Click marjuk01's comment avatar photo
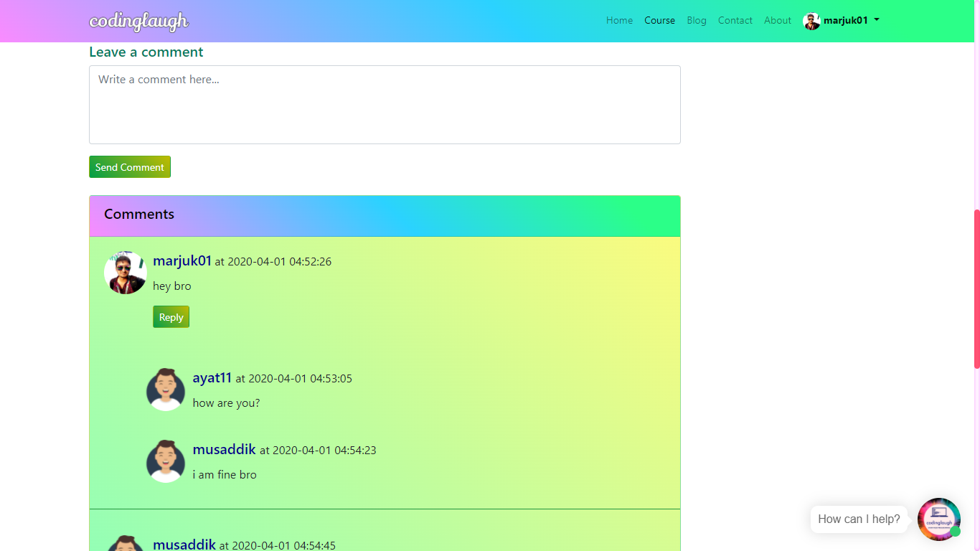 coord(125,273)
